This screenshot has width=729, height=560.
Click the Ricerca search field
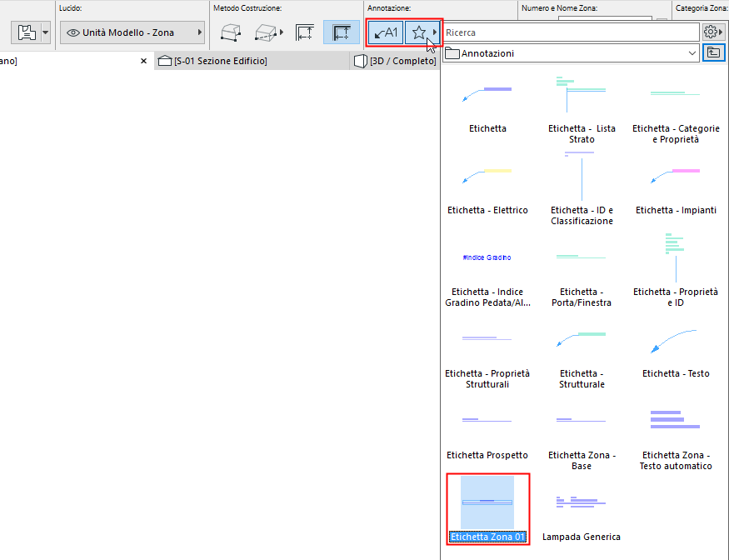point(571,32)
